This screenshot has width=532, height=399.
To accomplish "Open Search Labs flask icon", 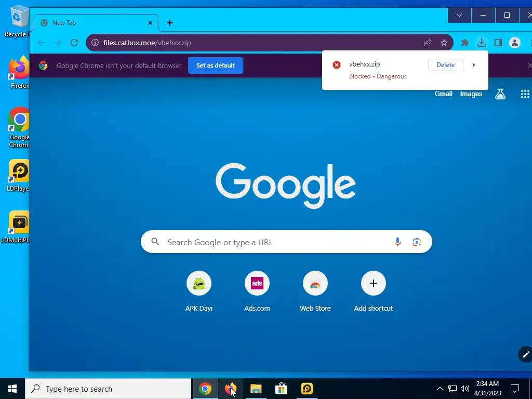I will point(500,94).
